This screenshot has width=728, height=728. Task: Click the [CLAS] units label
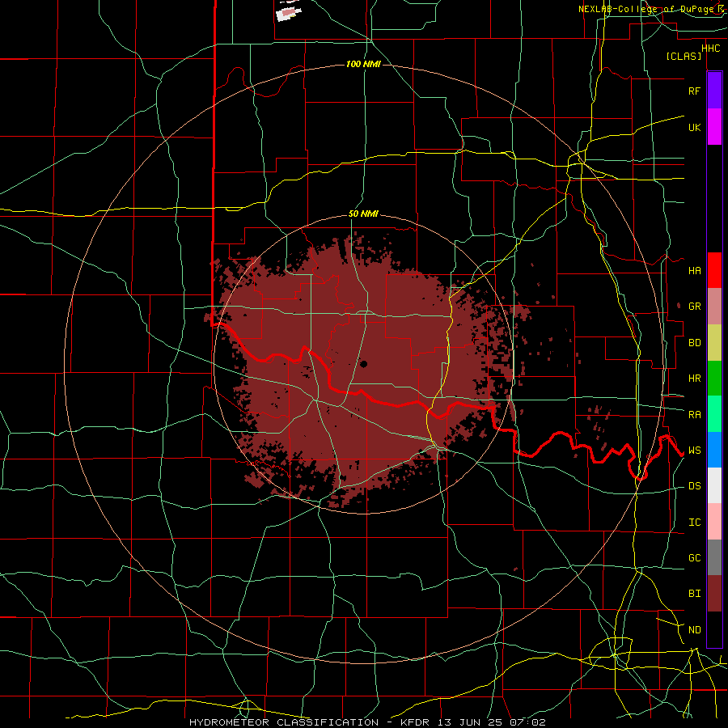coord(684,57)
